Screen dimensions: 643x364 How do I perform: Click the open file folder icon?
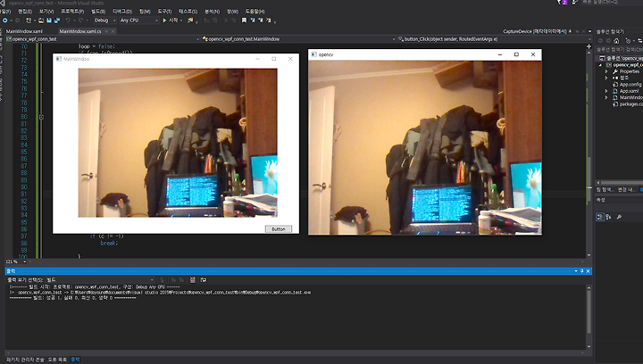coord(41,20)
